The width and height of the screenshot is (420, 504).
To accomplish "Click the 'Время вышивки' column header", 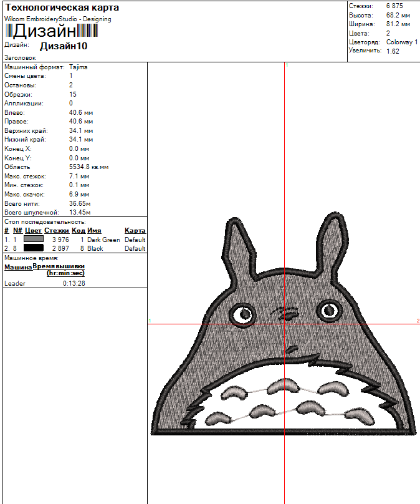I will click(59, 269).
